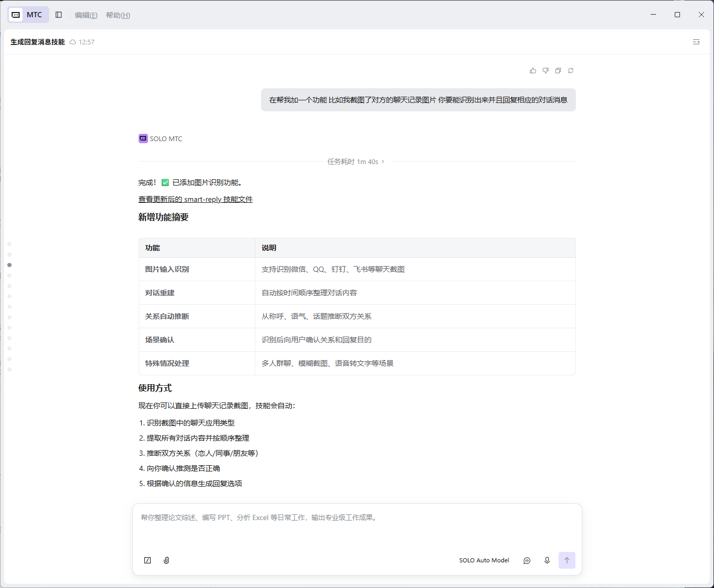Click the MTC mode button

(28, 15)
